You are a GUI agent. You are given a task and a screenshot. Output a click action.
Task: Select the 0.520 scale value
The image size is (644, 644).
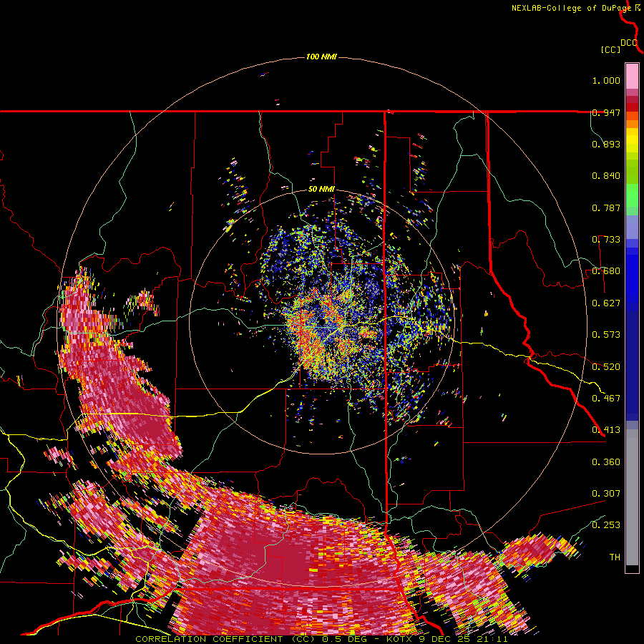(606, 366)
